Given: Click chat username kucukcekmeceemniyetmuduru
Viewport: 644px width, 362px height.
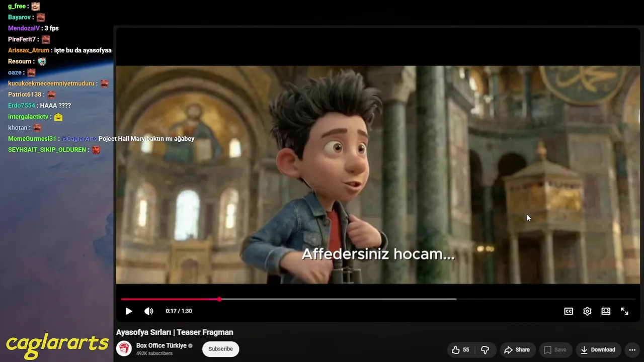Looking at the screenshot, I should (x=51, y=84).
